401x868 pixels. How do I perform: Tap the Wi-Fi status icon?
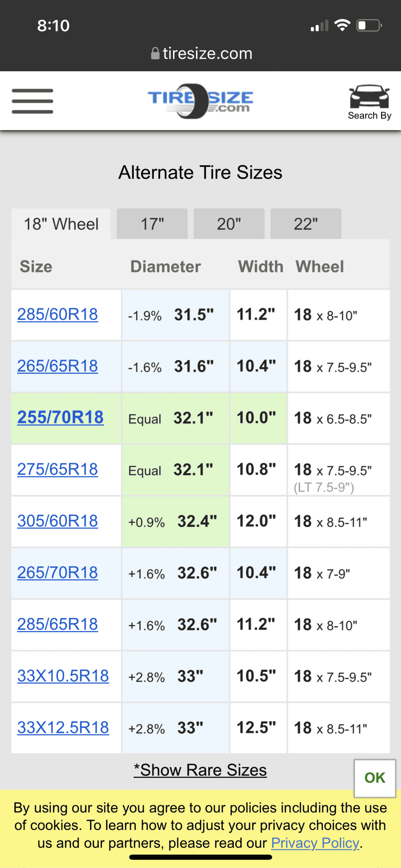click(x=342, y=25)
